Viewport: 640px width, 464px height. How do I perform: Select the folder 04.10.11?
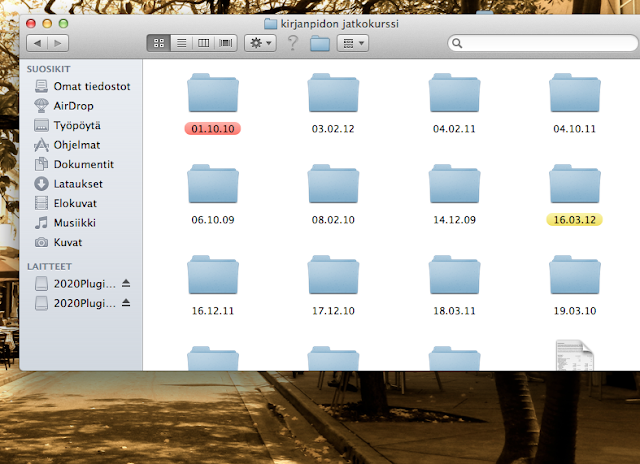575,104
